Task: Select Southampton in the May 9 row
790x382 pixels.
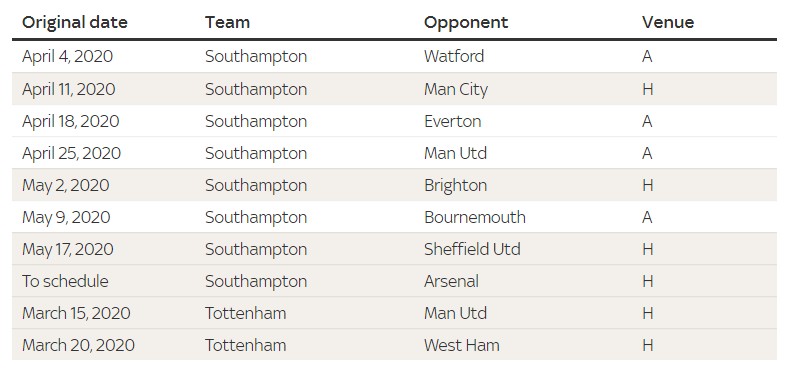Action: tap(256, 217)
